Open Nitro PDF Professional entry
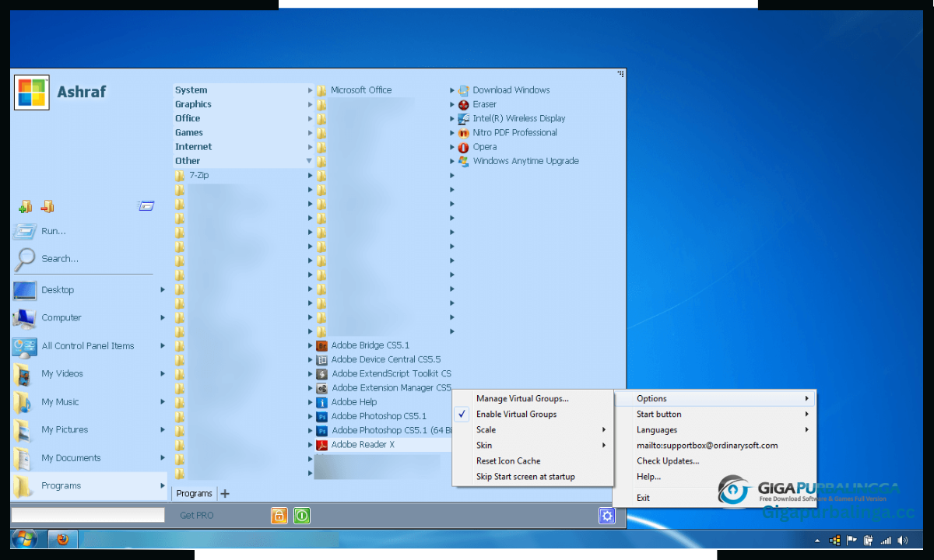This screenshot has width=934, height=560. [514, 133]
